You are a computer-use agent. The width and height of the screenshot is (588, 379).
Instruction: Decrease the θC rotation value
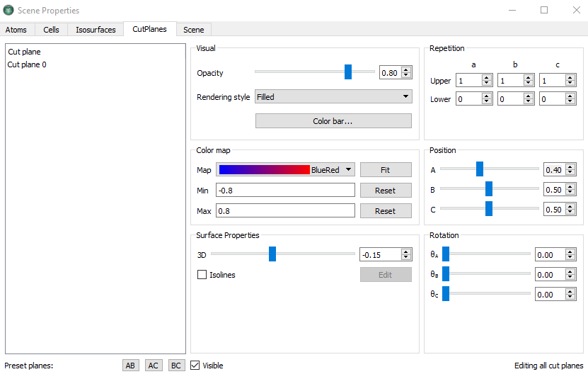click(570, 297)
